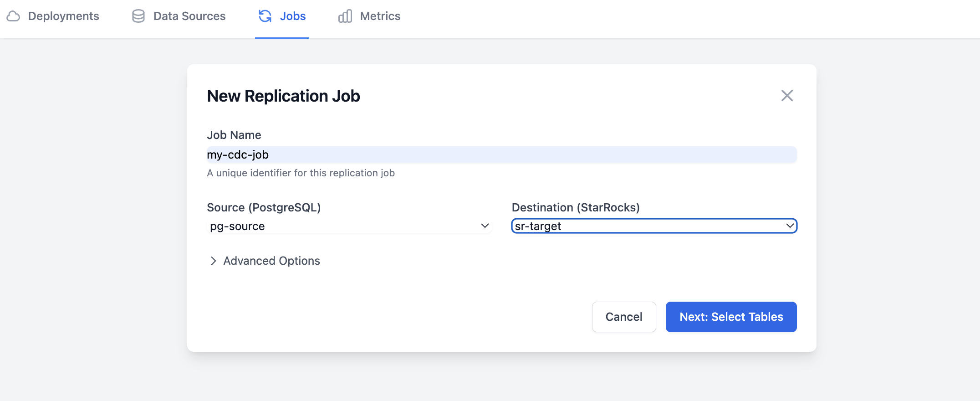Image resolution: width=980 pixels, height=401 pixels.
Task: Click the chevron arrow in the sr-target dropdown
Action: [x=790, y=226]
